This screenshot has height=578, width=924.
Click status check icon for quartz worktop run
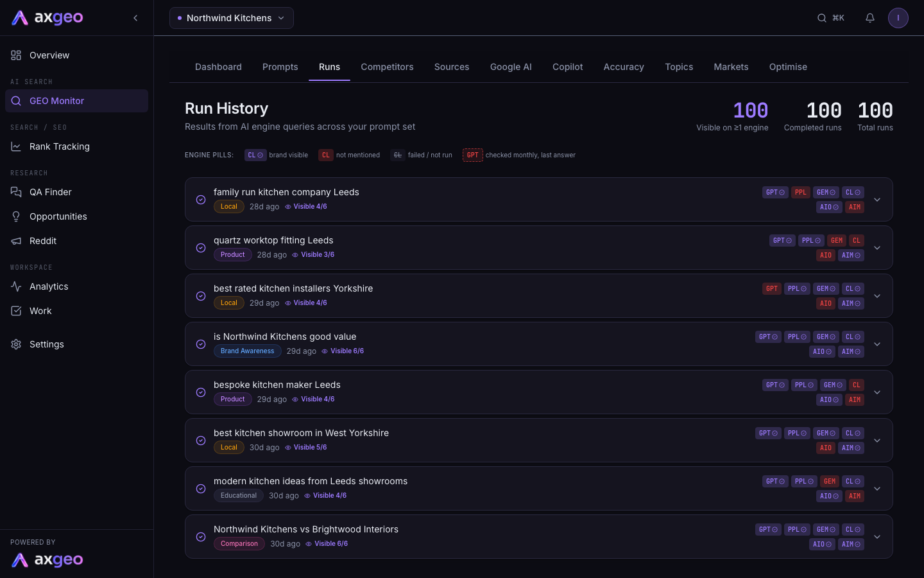(201, 248)
